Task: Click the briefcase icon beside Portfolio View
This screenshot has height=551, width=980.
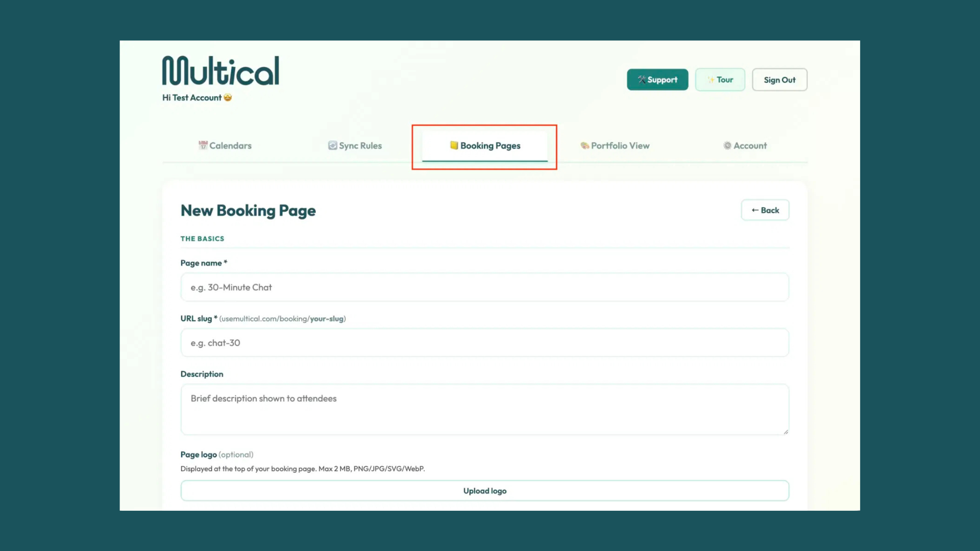Action: tap(584, 145)
